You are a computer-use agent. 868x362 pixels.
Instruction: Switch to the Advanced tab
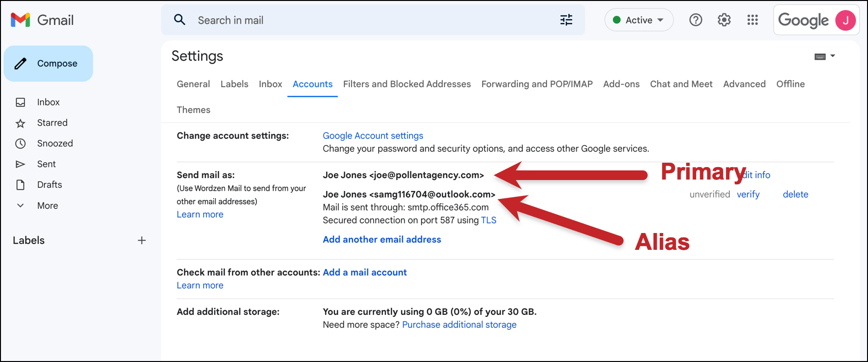744,84
